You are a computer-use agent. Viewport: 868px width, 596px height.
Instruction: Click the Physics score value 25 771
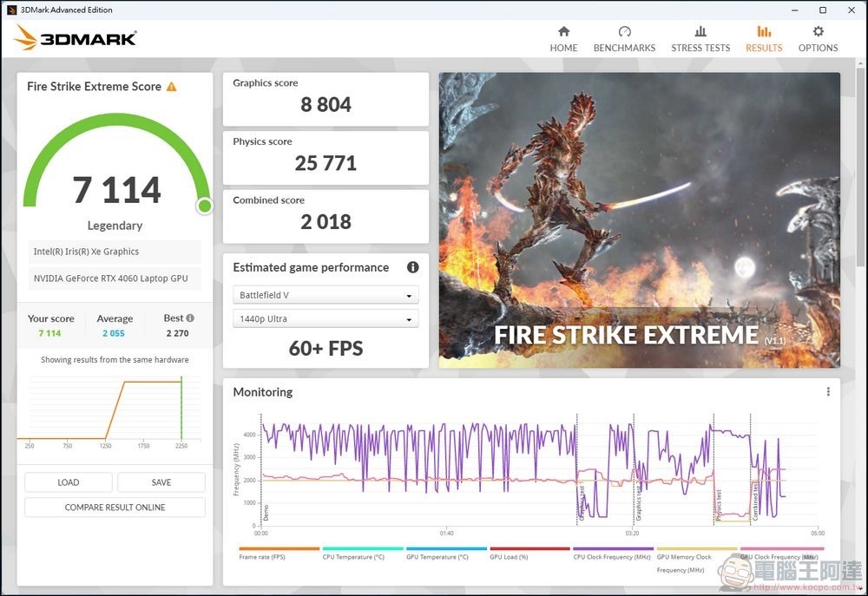tap(325, 163)
